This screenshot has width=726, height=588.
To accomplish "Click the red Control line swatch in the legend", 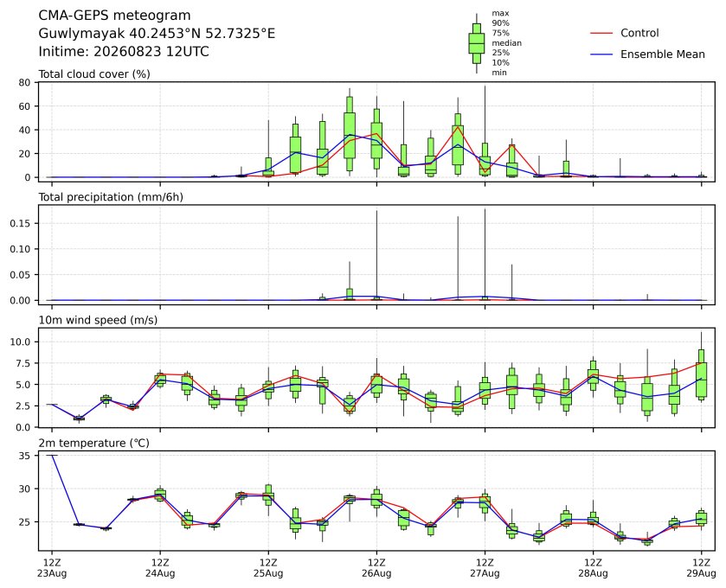I will [601, 34].
